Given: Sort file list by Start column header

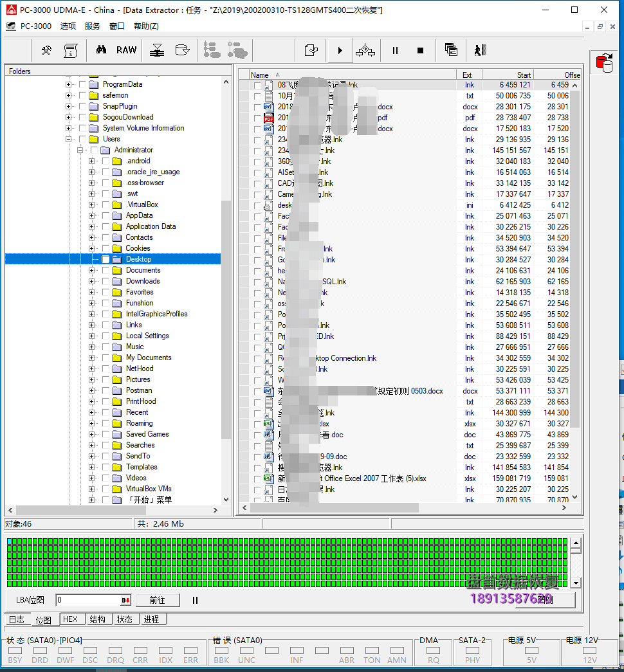Looking at the screenshot, I should [x=508, y=75].
